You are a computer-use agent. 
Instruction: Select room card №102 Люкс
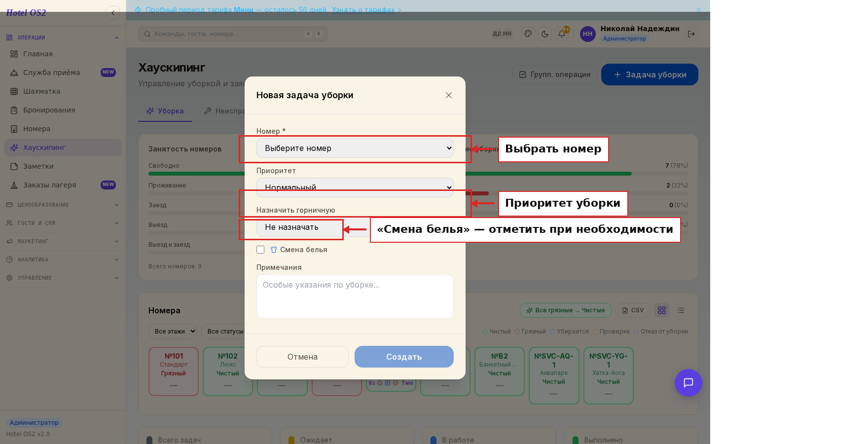tap(228, 371)
